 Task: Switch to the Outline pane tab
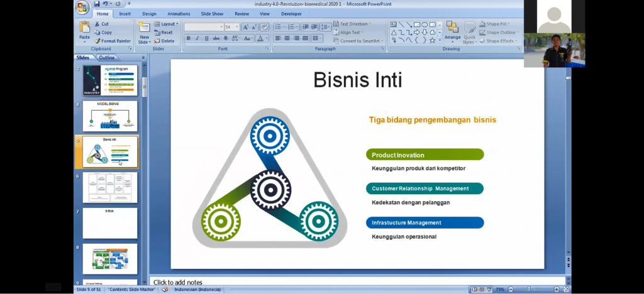(x=106, y=57)
